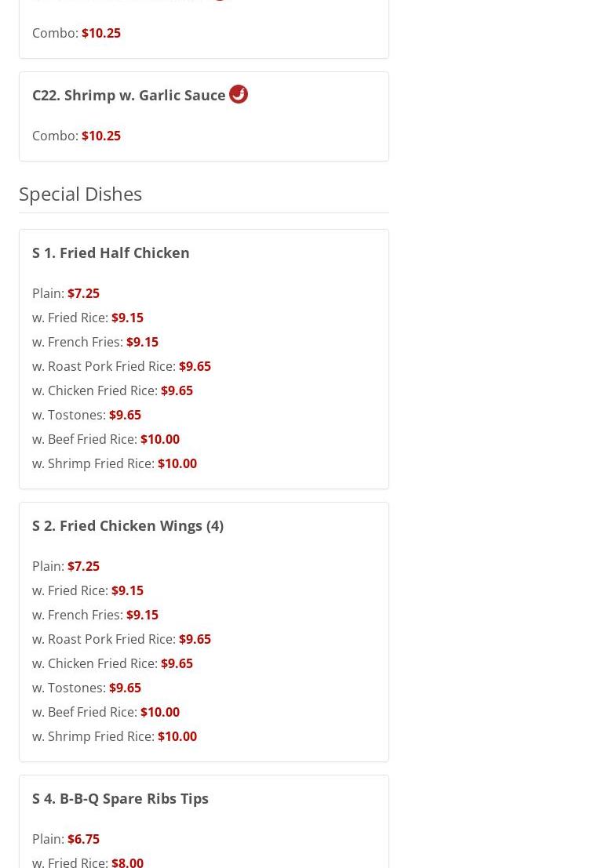
Task: Select w. French Fries for Fried Half Chicken
Action: pos(95,342)
